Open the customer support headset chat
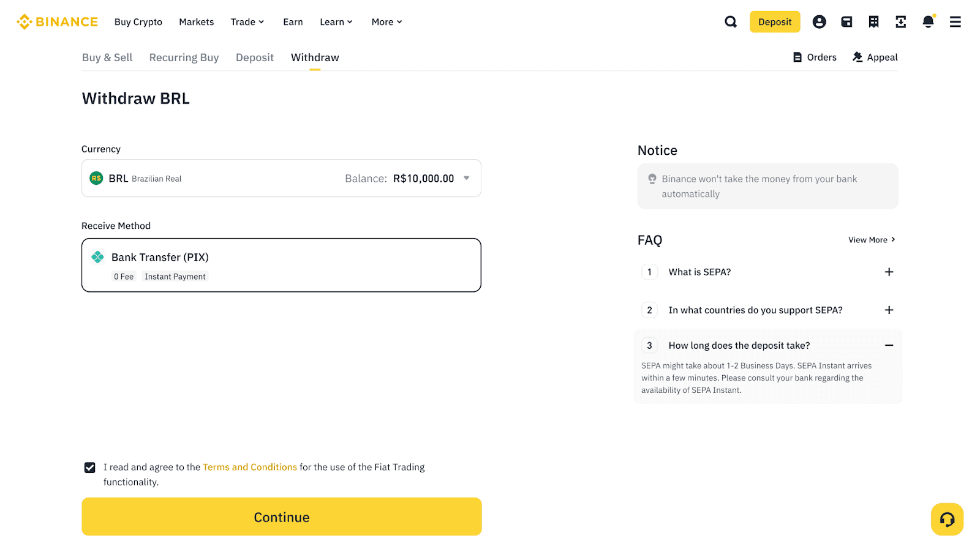 [947, 520]
